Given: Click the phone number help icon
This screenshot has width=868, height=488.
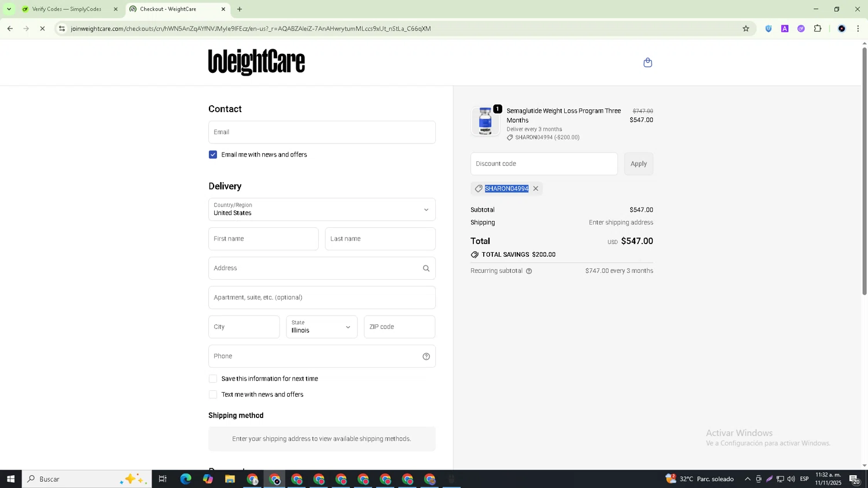Looking at the screenshot, I should click(x=426, y=357).
